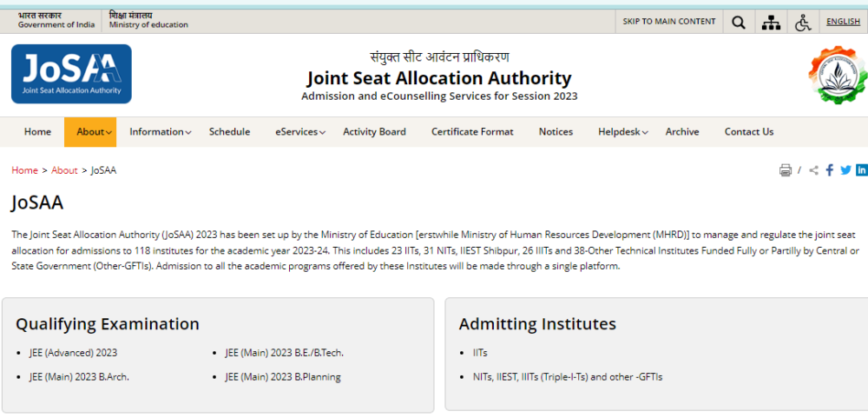Click Admission and eCounselling Services subtitle
Image resolution: width=868 pixels, height=418 pixels.
point(439,96)
